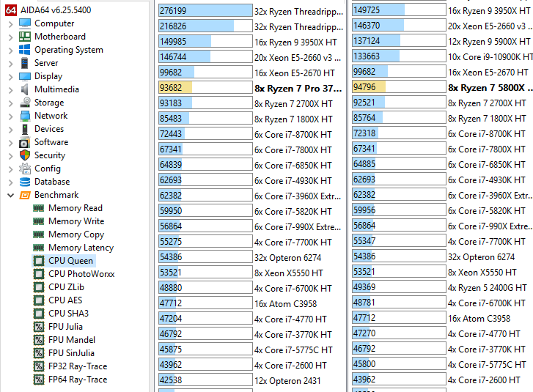Select 16x Ryzen 9 3950X HT in left list
Screen dimensions: 533x392
[295, 42]
